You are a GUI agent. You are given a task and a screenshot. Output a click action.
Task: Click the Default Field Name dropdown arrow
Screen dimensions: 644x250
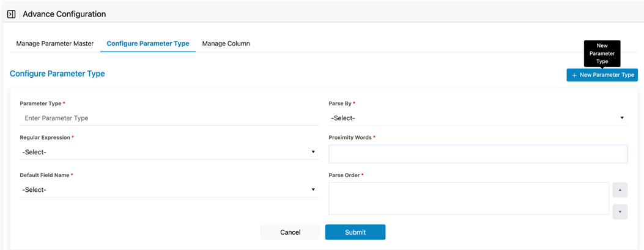313,190
